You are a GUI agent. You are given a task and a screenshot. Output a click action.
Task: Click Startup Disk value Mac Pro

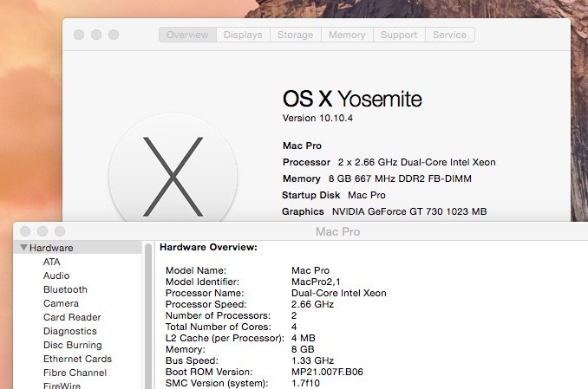click(x=367, y=195)
